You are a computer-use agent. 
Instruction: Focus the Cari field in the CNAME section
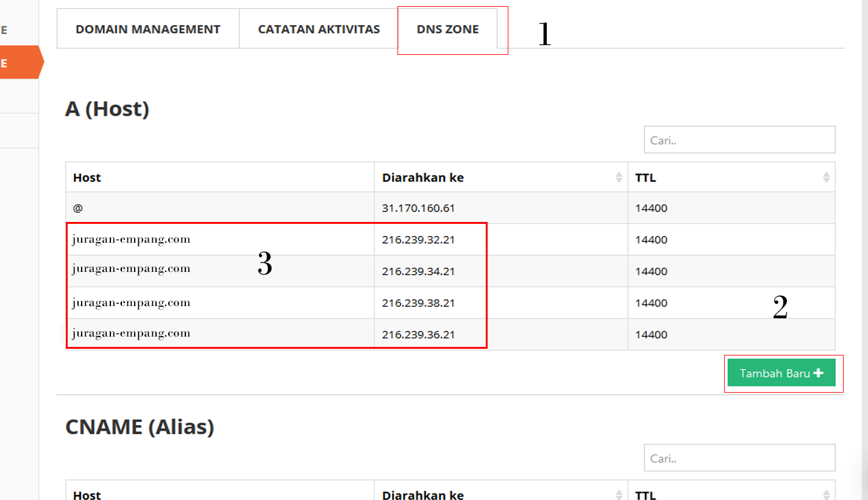click(x=739, y=458)
